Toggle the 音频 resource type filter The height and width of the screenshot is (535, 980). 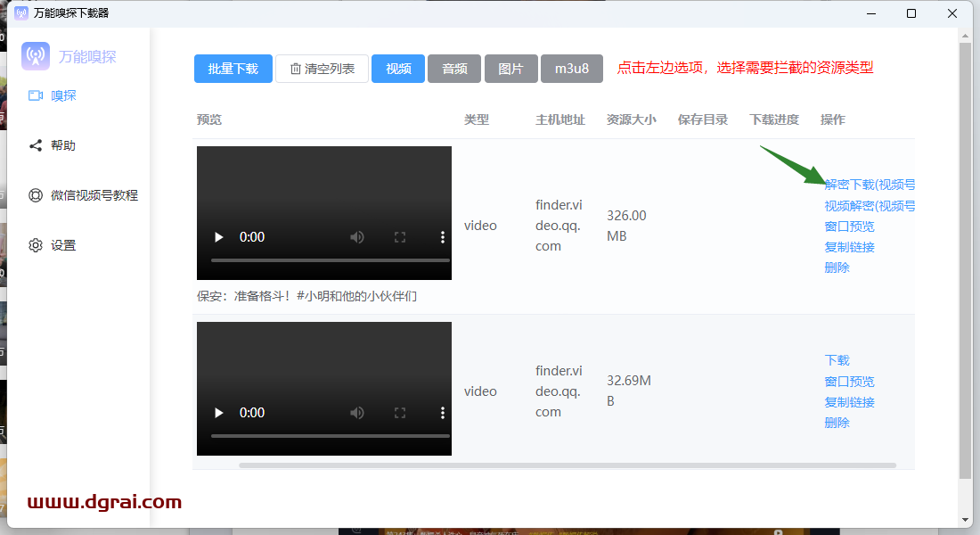click(454, 69)
